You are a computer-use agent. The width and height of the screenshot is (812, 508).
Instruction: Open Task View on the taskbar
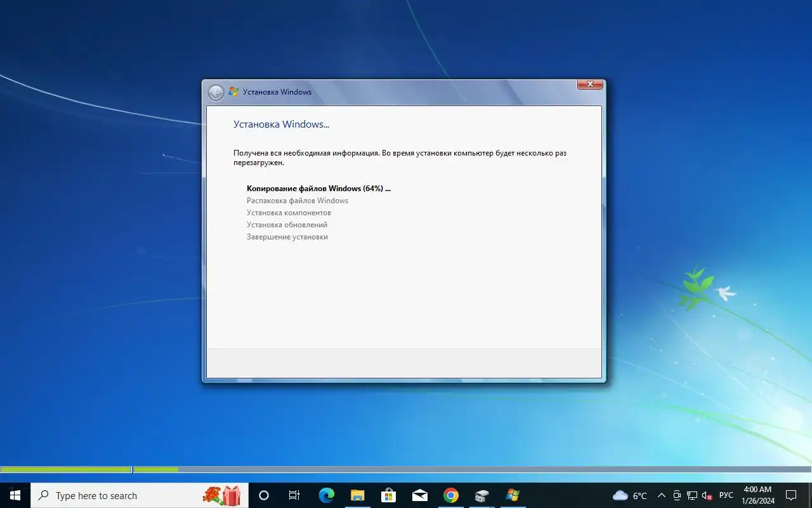point(294,495)
